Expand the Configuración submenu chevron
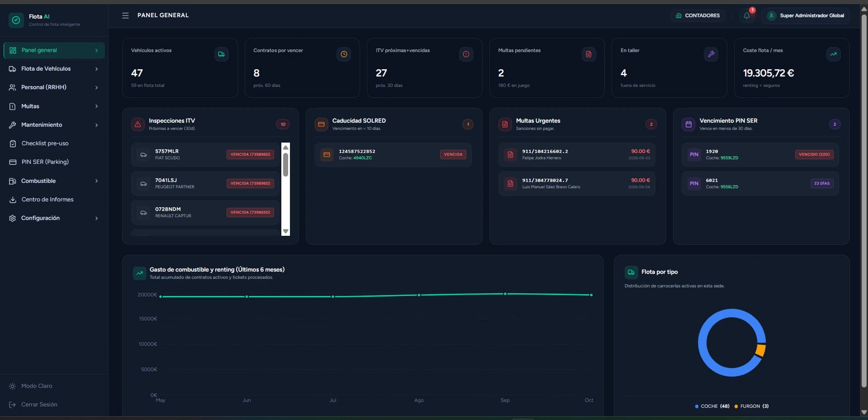The height and width of the screenshot is (420, 868). tap(96, 218)
